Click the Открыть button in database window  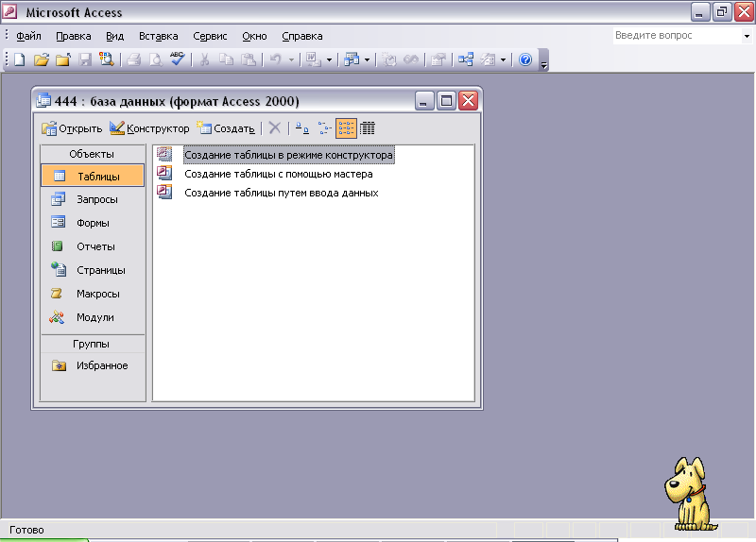click(72, 128)
